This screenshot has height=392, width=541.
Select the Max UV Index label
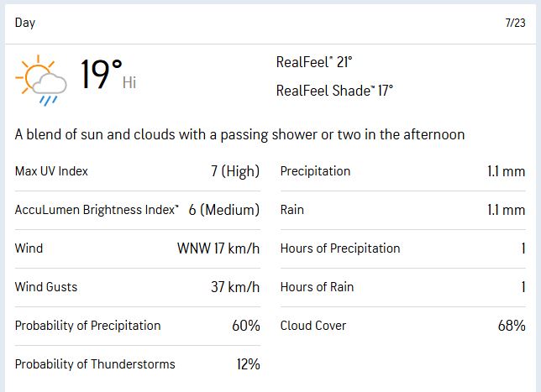[x=51, y=171]
